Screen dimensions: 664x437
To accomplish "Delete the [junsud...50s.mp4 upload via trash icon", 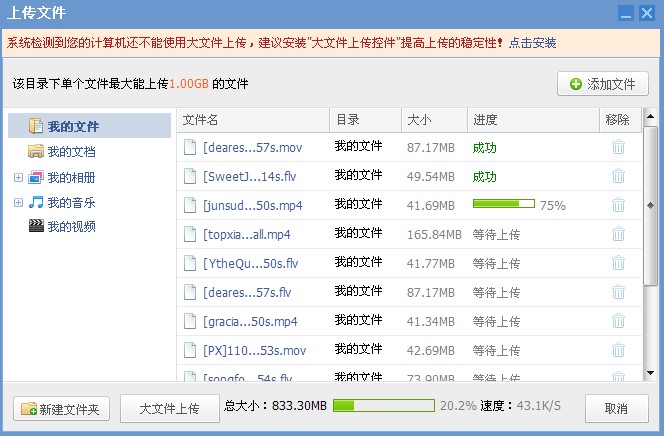I will pyautogui.click(x=618, y=205).
